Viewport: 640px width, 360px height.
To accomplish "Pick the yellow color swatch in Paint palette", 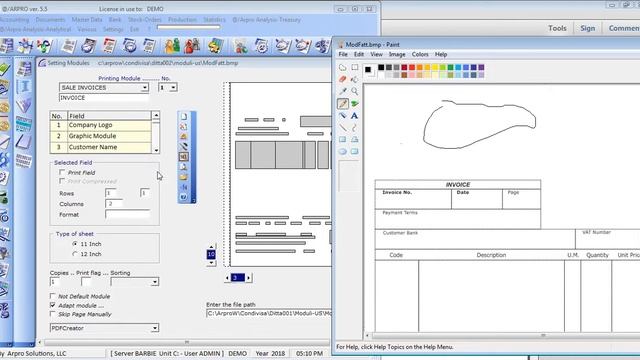I will [x=435, y=67].
